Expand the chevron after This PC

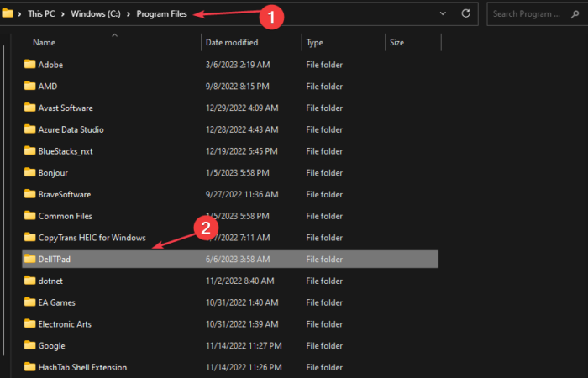[x=63, y=14]
